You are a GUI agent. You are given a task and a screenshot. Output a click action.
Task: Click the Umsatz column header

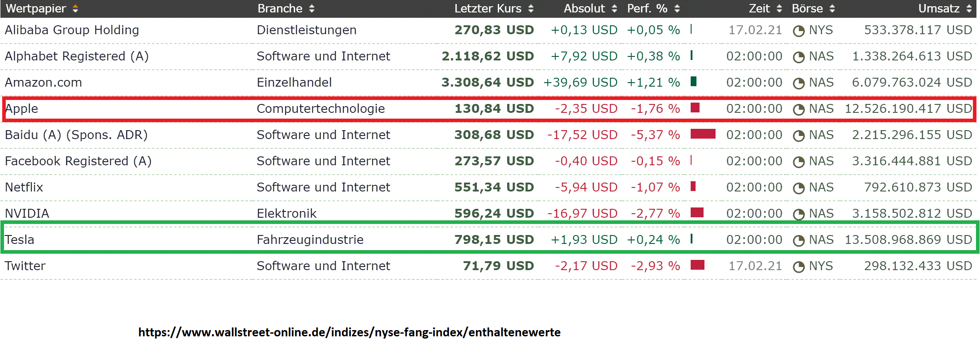point(939,9)
